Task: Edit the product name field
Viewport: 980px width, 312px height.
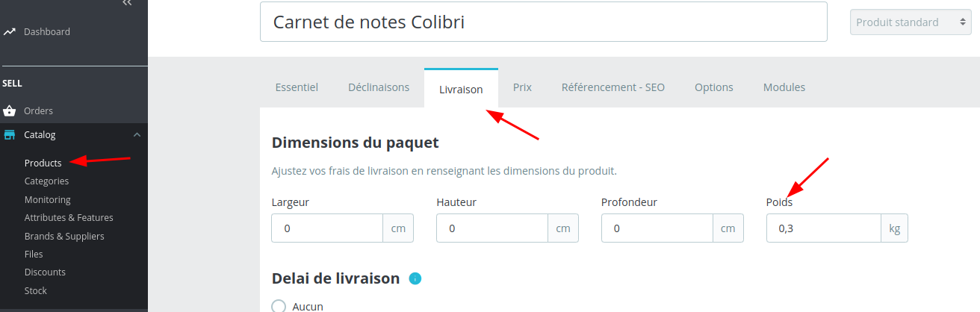Action: (543, 22)
